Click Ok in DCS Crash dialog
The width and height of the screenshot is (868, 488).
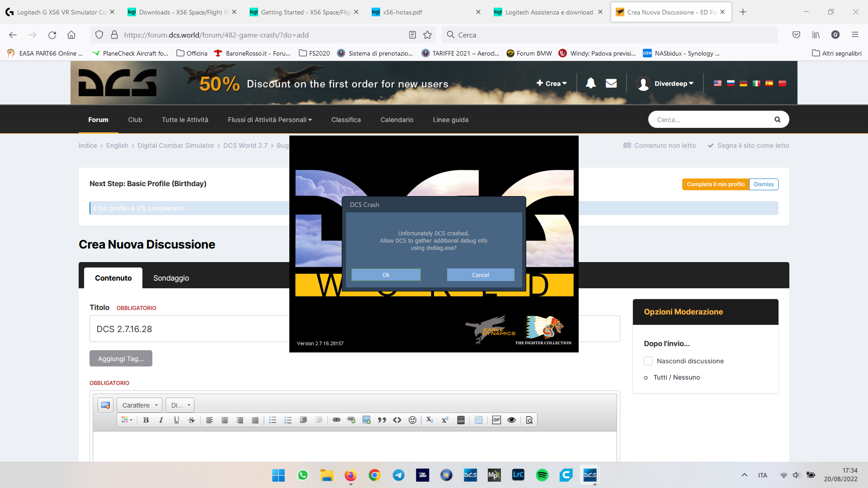[x=386, y=275]
